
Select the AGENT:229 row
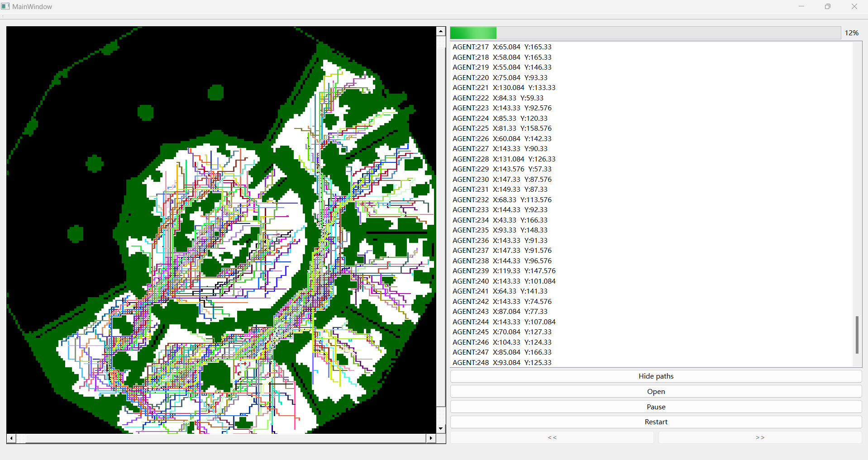click(652, 169)
